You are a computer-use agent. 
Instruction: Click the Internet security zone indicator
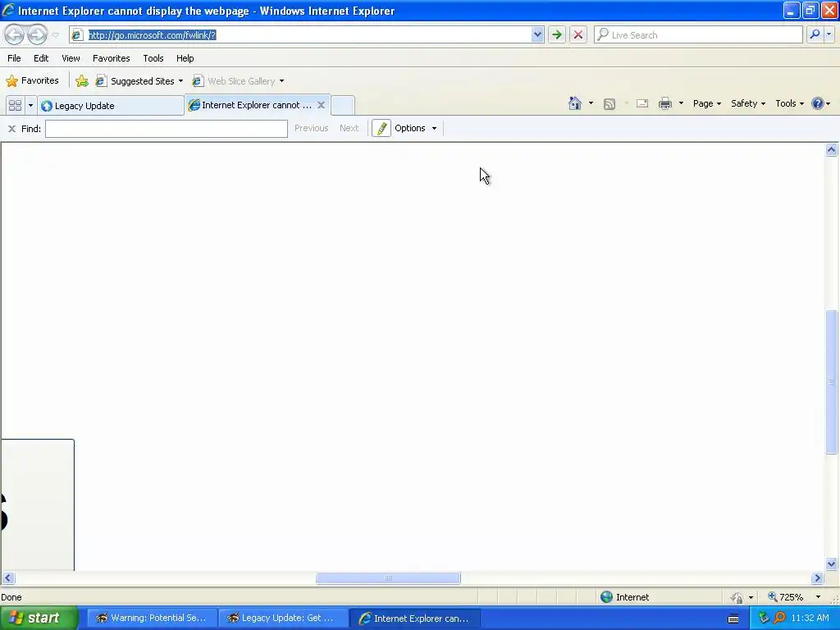tap(624, 597)
